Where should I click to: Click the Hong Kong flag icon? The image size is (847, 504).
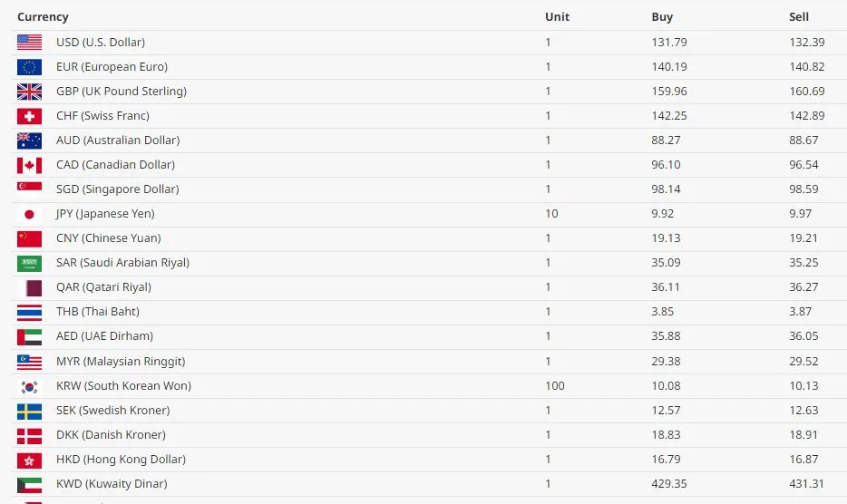(29, 460)
